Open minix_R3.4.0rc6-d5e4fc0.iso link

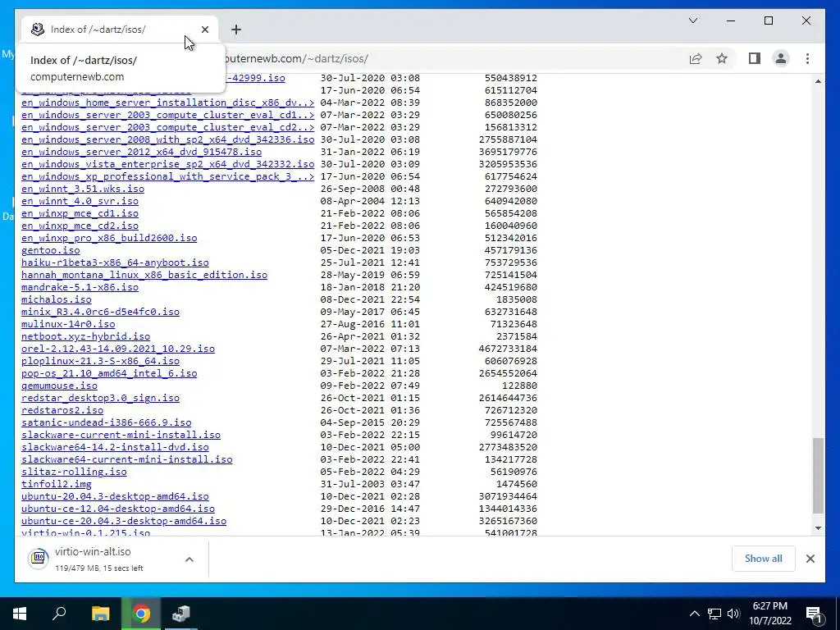[100, 313]
